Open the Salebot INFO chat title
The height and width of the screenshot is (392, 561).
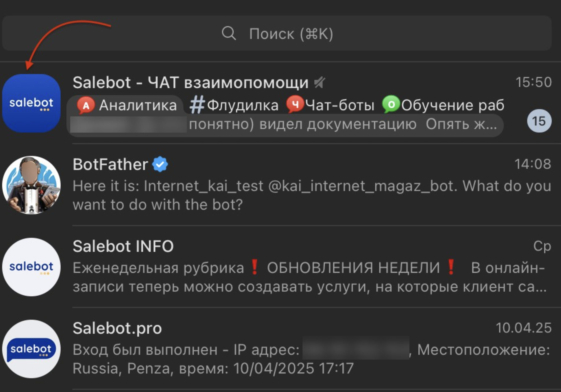click(x=123, y=246)
